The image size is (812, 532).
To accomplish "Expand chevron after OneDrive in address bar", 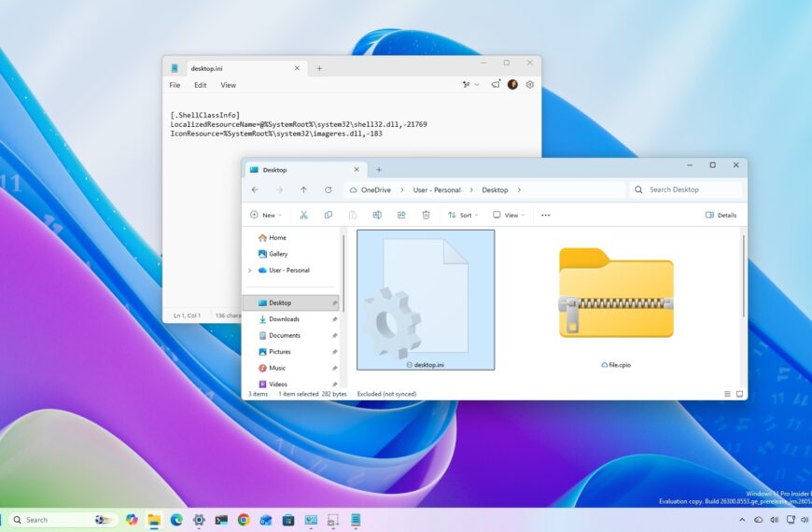I will coord(402,190).
